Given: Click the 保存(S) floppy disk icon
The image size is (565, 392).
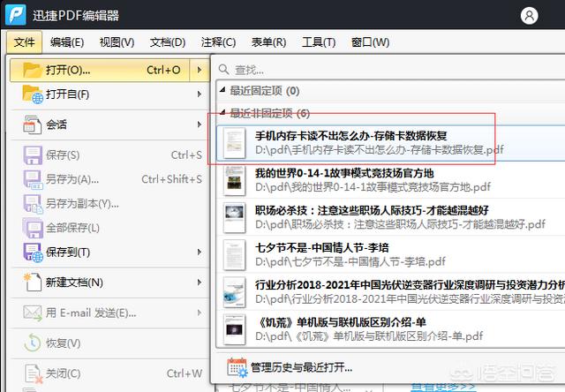Looking at the screenshot, I should 33,155.
